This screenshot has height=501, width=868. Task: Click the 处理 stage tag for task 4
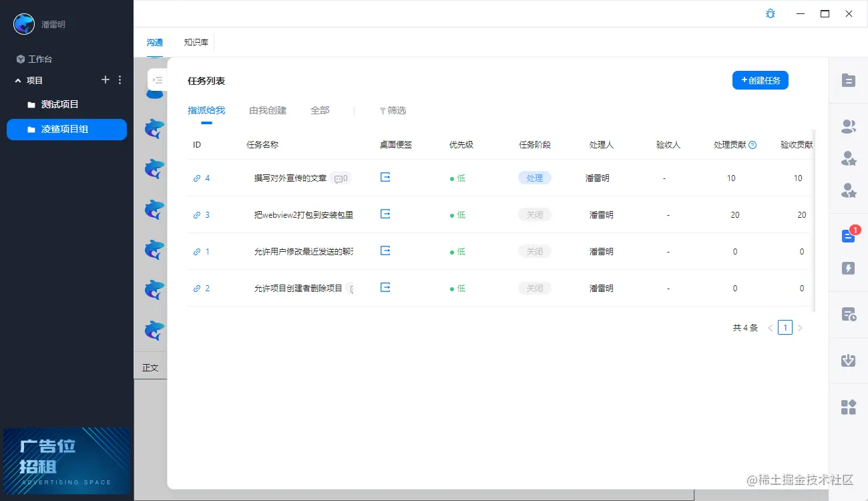pyautogui.click(x=535, y=178)
